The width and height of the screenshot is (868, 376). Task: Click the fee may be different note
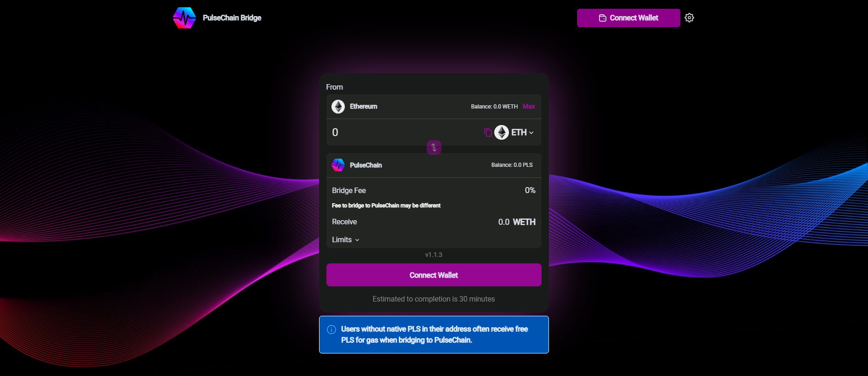point(386,205)
